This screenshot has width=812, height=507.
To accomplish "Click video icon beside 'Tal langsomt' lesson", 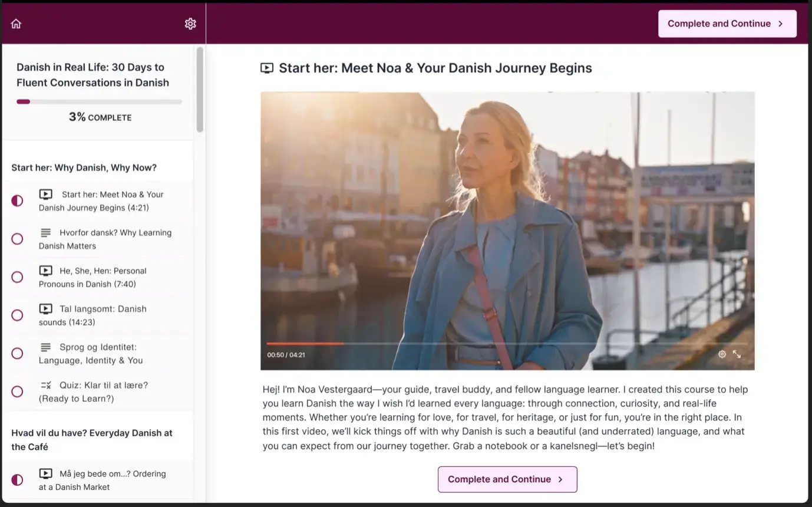I will pyautogui.click(x=45, y=309).
